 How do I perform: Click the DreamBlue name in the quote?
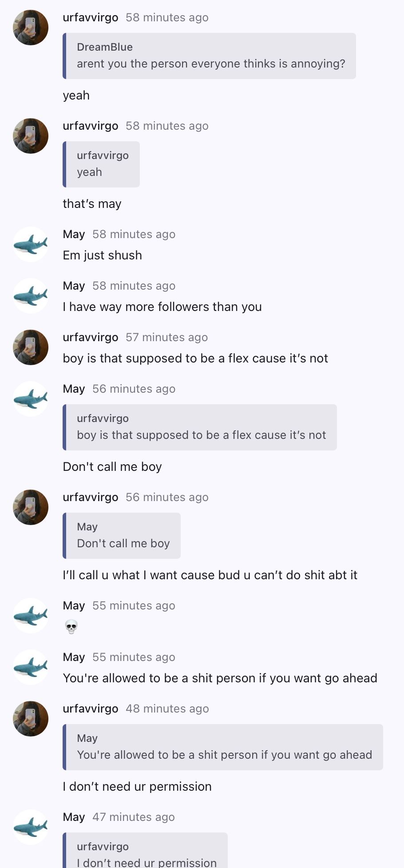click(105, 47)
